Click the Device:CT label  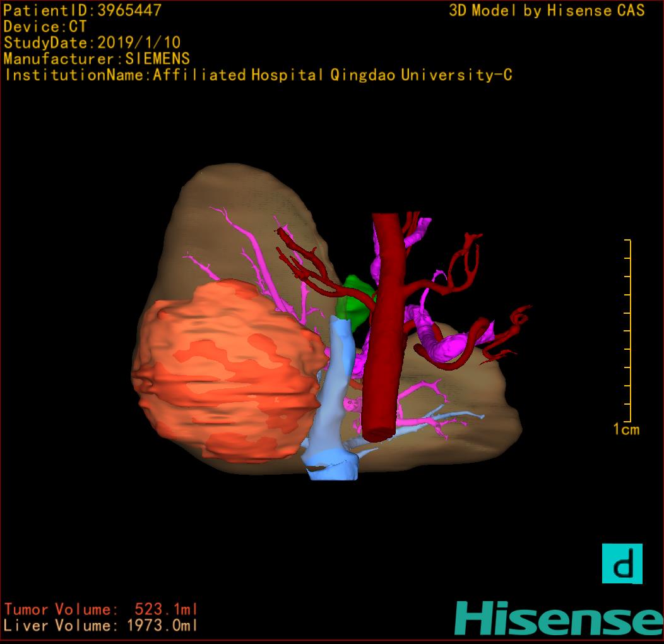point(45,27)
